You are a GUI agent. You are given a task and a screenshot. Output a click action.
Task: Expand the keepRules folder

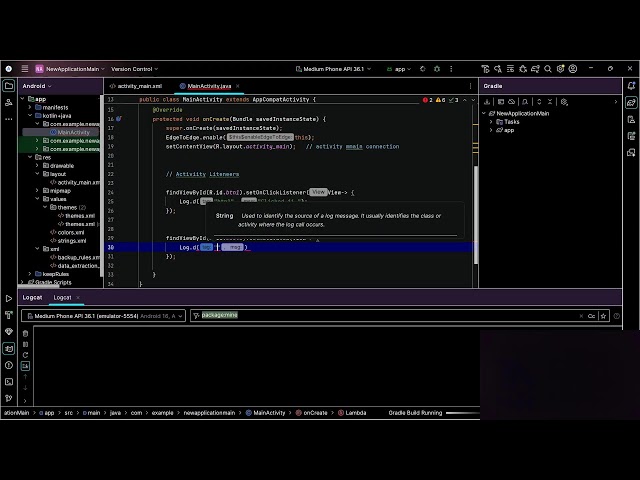(30, 274)
